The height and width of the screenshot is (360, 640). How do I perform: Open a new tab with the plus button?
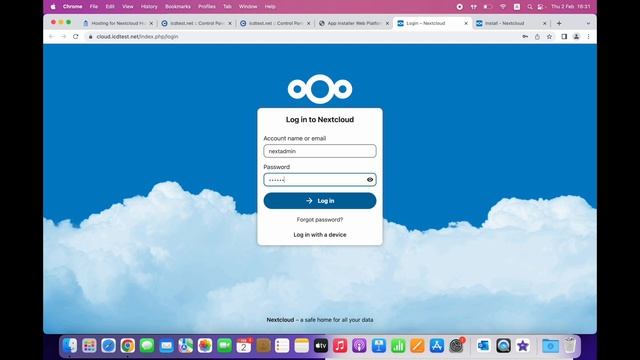tap(559, 23)
